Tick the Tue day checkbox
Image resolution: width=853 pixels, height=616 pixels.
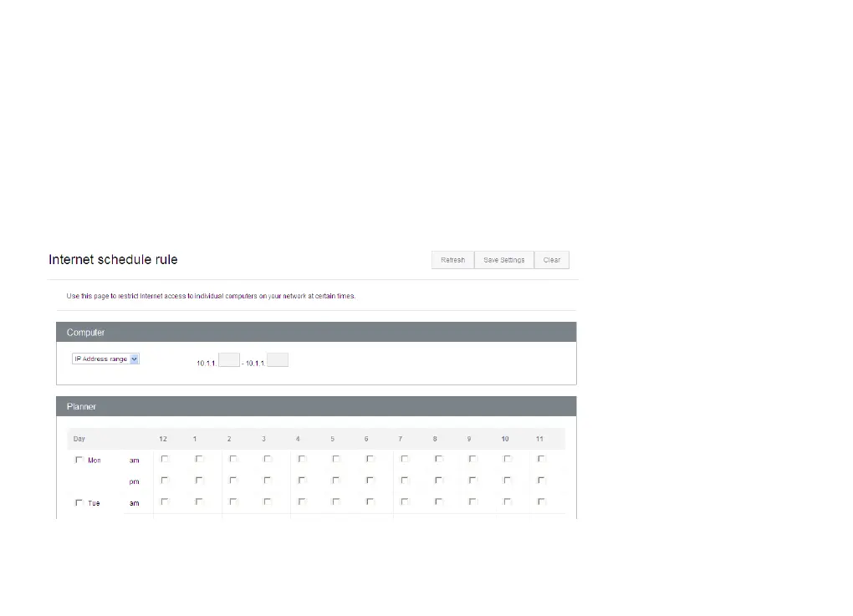79,503
